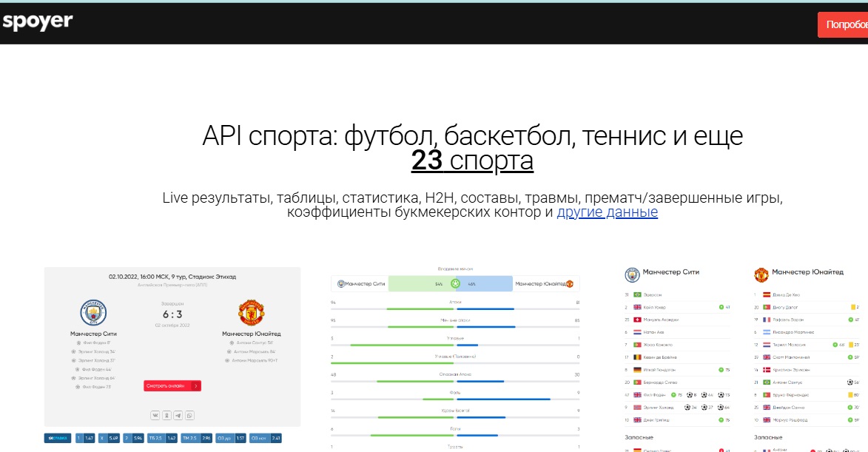Click the blue 46% possession segment

point(486,284)
